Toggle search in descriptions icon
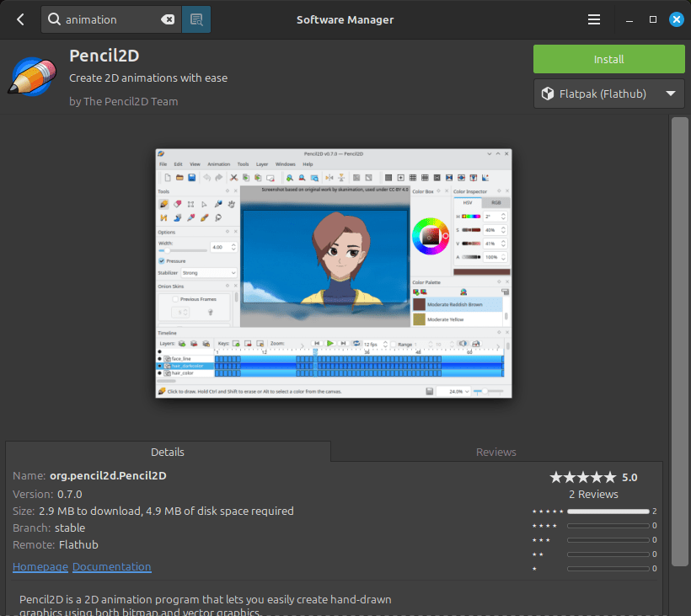Viewport: 691px width, 616px height. (196, 19)
